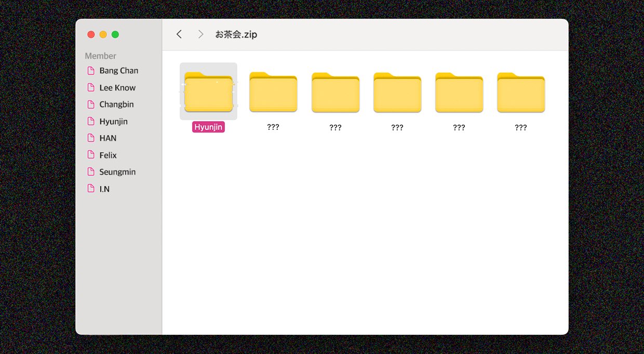Select Hyunjin in the Member sidebar
Image resolution: width=644 pixels, height=354 pixels.
(x=108, y=122)
